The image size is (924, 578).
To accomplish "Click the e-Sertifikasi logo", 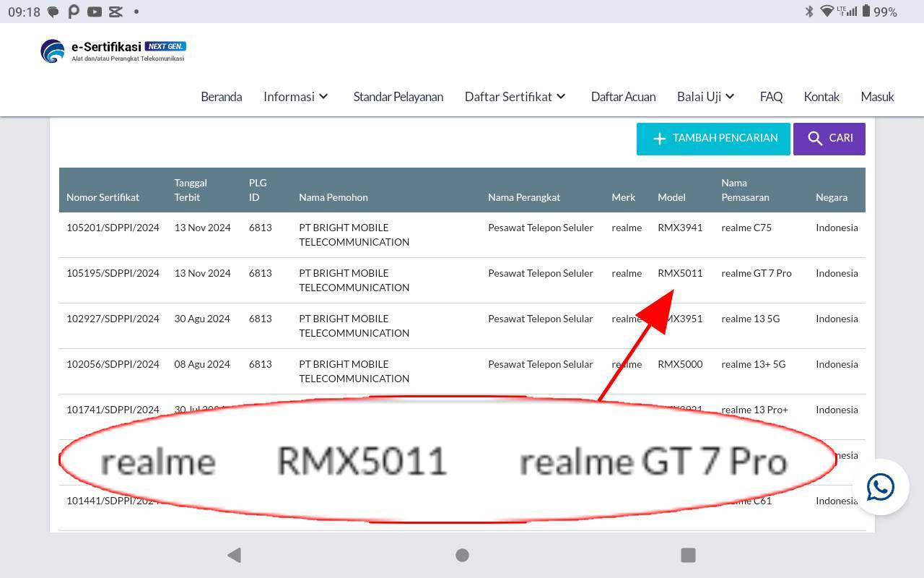I will pyautogui.click(x=113, y=51).
